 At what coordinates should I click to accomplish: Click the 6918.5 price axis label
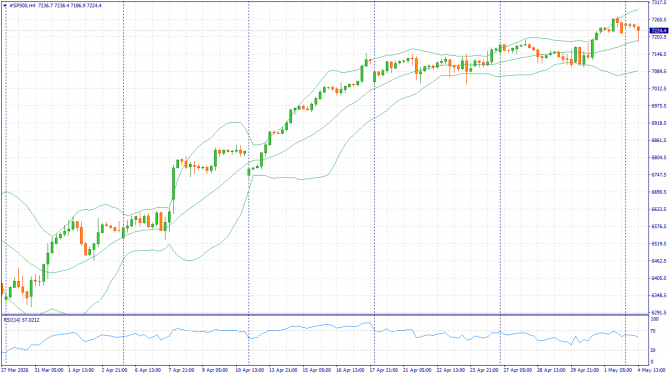pos(659,123)
